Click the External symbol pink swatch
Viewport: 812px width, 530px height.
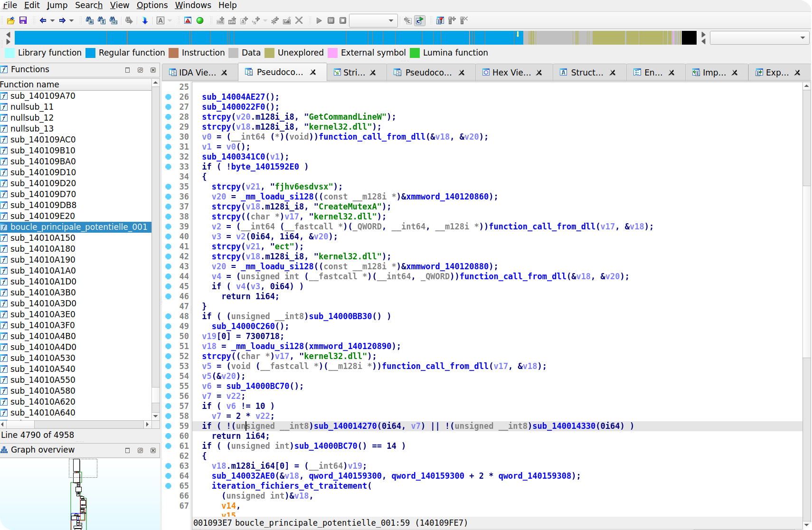[x=332, y=53]
